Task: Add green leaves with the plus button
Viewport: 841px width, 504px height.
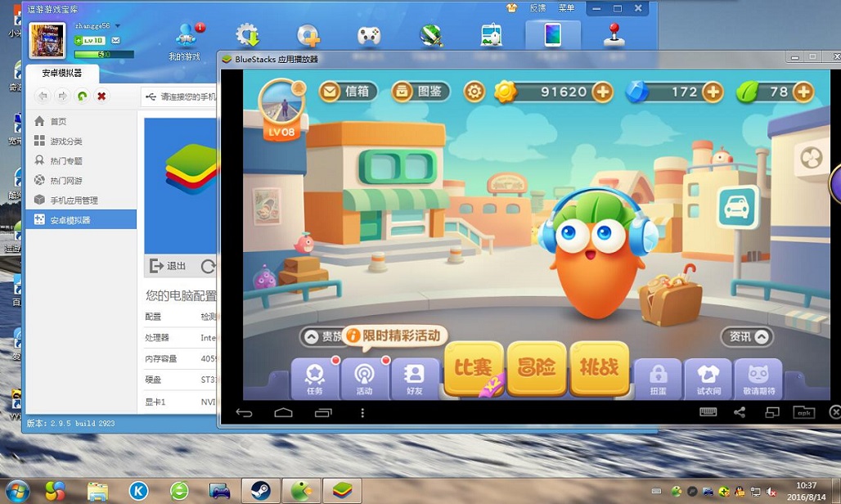Action: [803, 92]
